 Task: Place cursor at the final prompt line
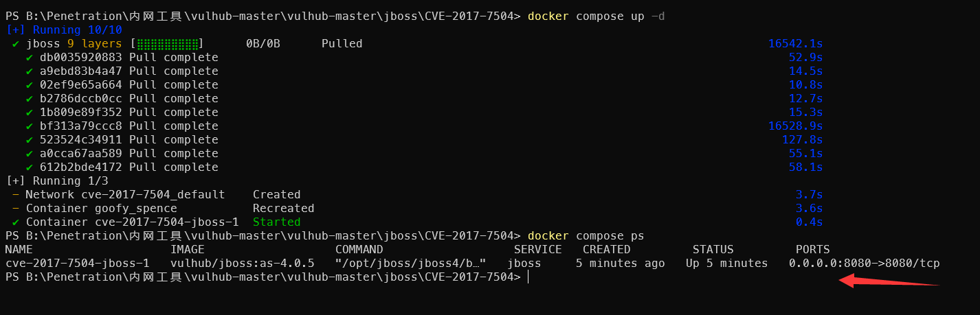point(528,277)
